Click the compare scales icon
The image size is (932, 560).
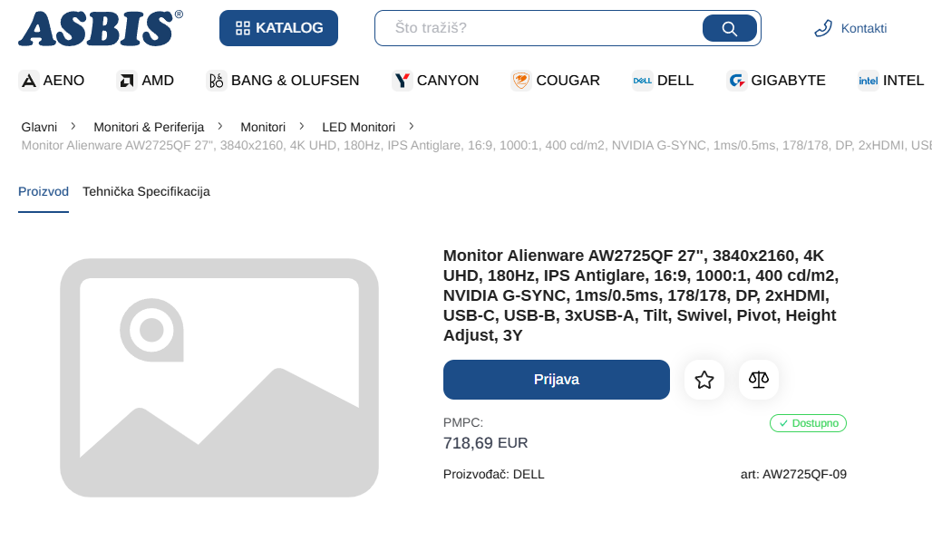pos(759,380)
